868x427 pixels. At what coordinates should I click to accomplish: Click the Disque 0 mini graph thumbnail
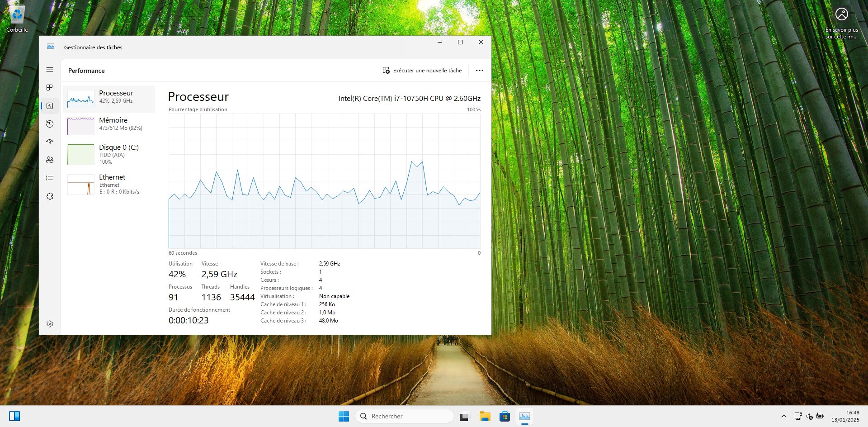tap(80, 154)
